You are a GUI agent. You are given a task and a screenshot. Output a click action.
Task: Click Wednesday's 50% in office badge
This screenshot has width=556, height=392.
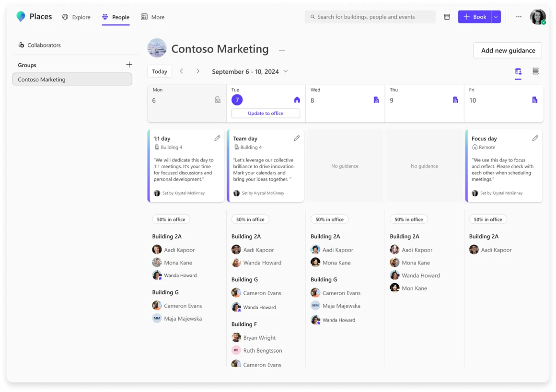coord(330,219)
